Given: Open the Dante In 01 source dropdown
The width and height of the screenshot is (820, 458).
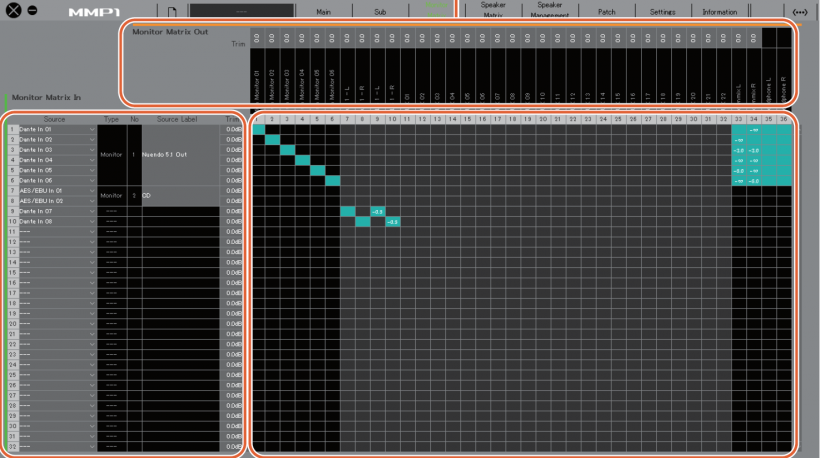Looking at the screenshot, I should point(57,130).
